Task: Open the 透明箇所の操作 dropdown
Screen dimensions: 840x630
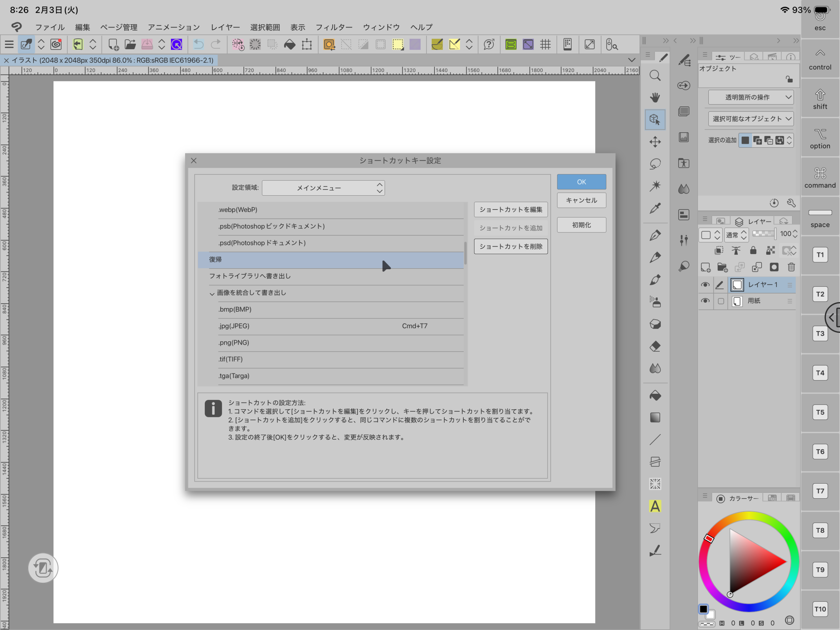Action: (x=750, y=97)
